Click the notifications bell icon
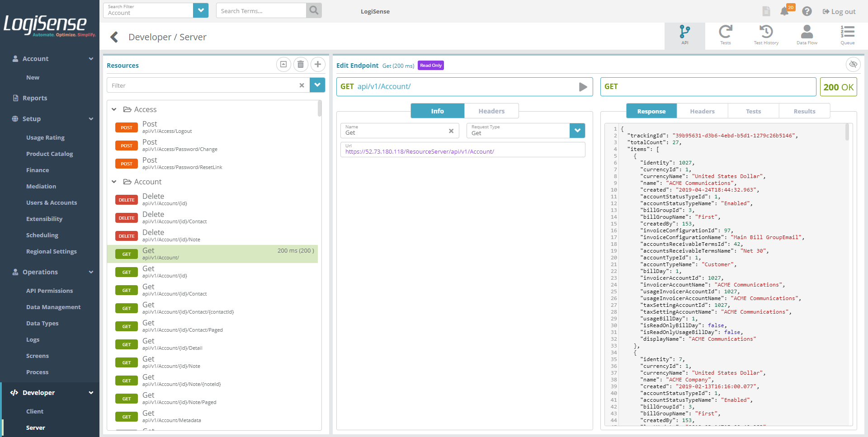The height and width of the screenshot is (437, 868). (x=785, y=11)
